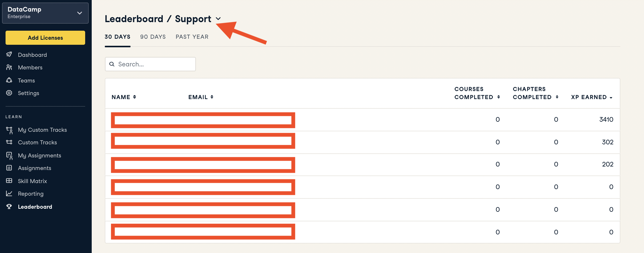Open the Assignments link in sidebar
Image resolution: width=644 pixels, height=253 pixels.
[35, 168]
